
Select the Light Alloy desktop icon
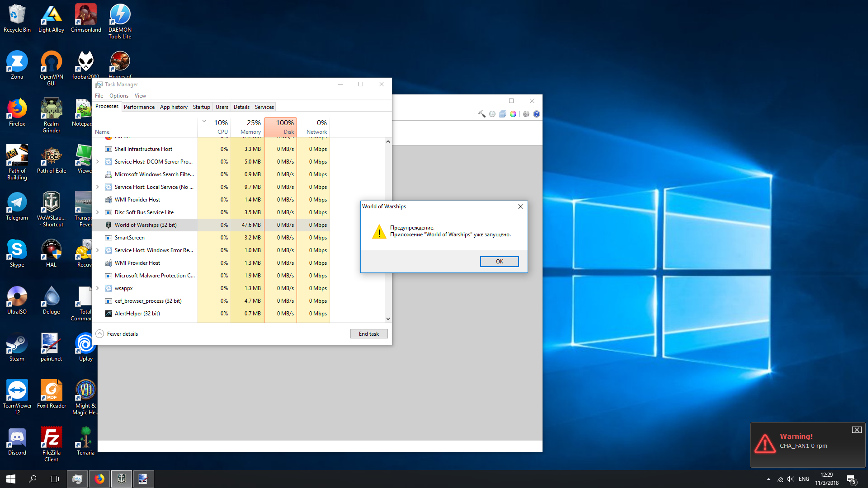(52, 19)
